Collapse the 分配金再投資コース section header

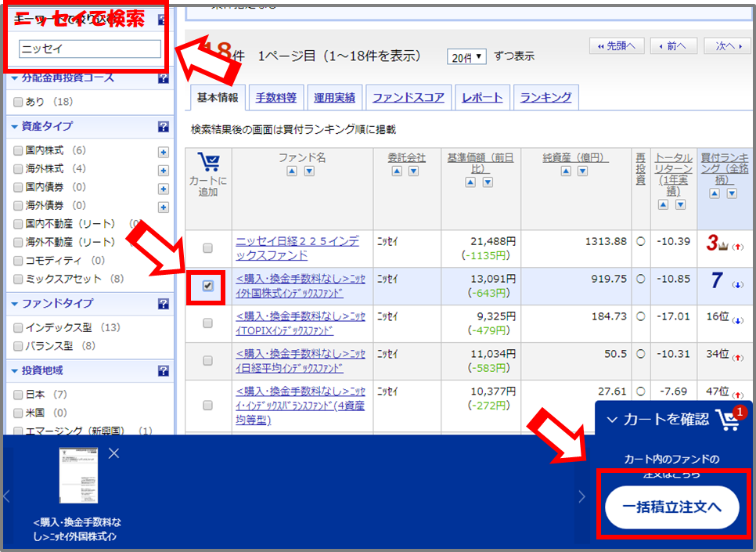(x=63, y=78)
